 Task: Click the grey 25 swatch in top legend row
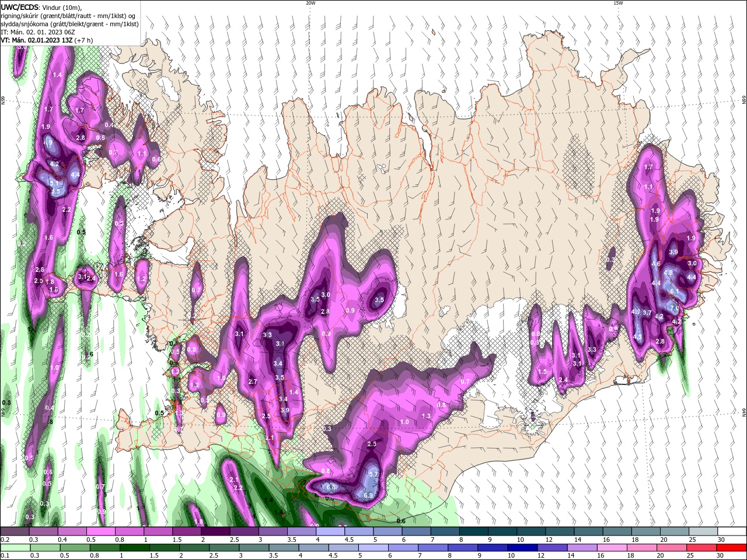(702, 531)
